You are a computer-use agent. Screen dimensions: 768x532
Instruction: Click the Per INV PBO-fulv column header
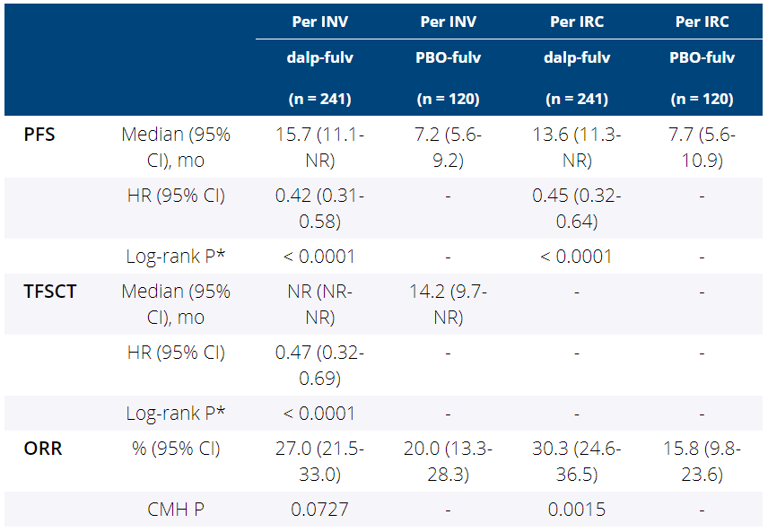[449, 58]
